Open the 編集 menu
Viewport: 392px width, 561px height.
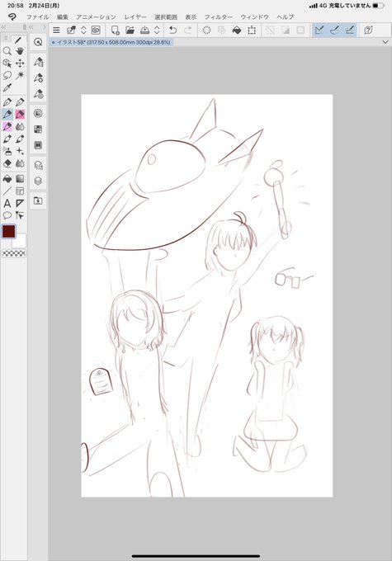(63, 16)
